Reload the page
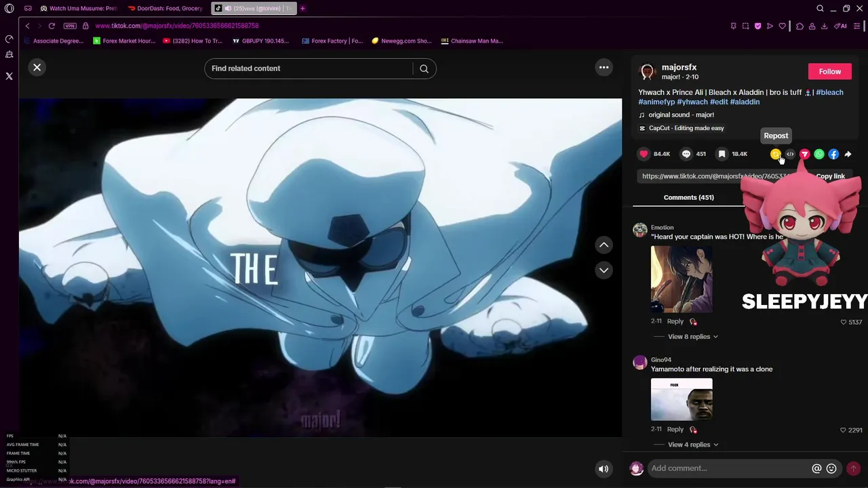The height and width of the screenshot is (488, 868). pos(52,26)
